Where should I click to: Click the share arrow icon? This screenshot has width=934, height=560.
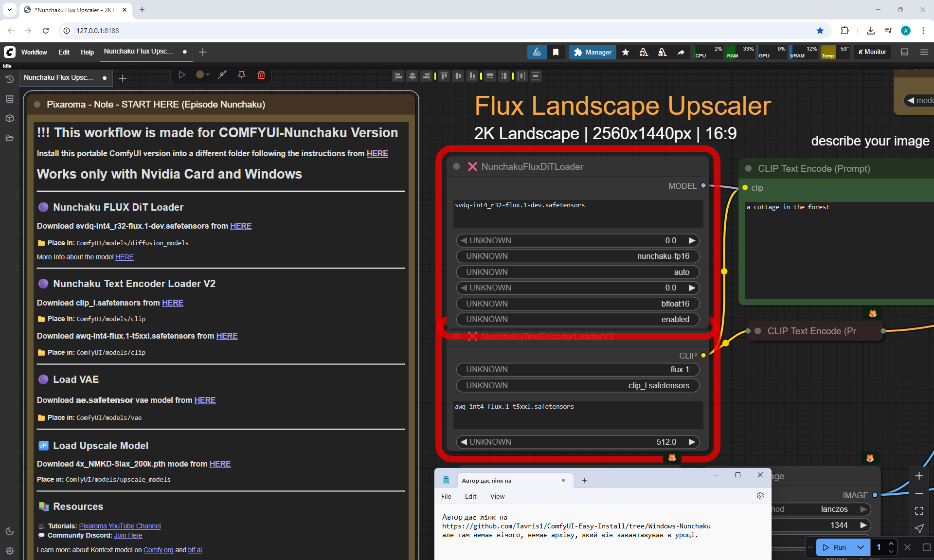[681, 52]
